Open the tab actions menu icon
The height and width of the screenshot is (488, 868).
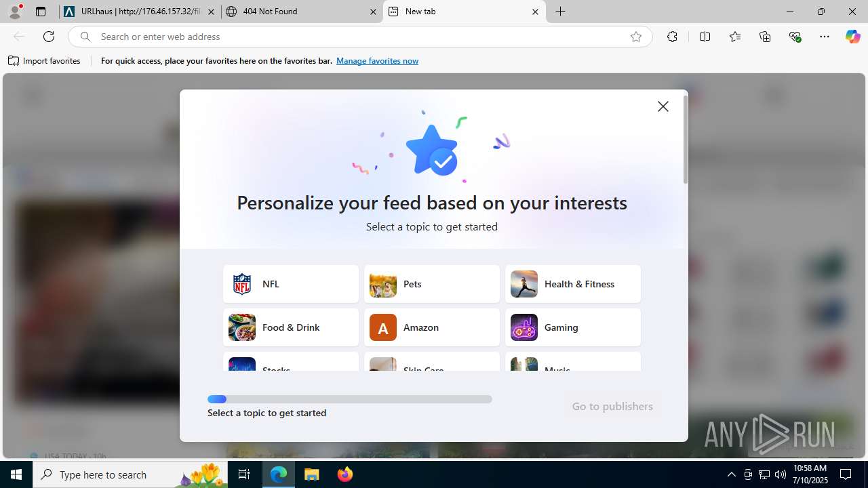pyautogui.click(x=41, y=12)
